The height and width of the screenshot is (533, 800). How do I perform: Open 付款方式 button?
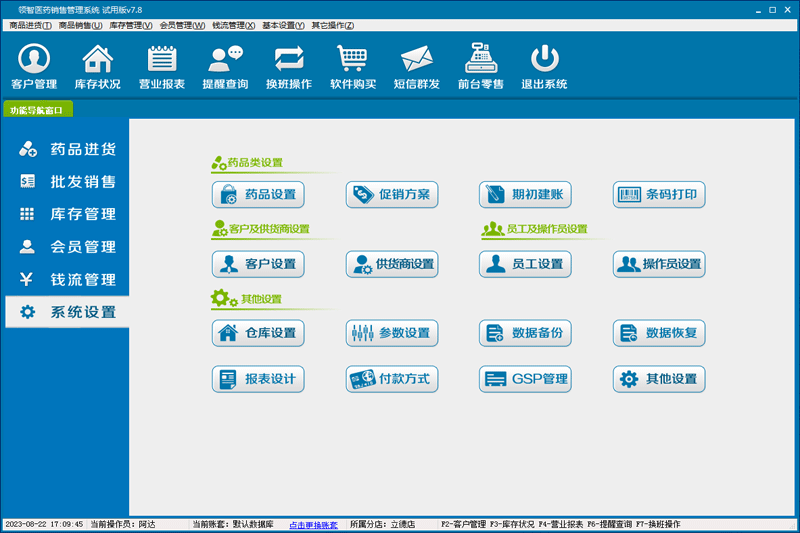pos(392,379)
